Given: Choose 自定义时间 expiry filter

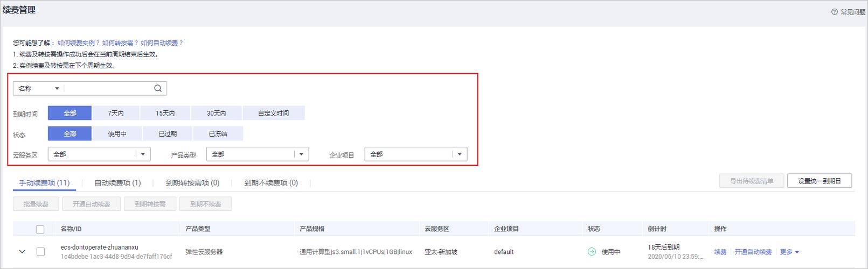Looking at the screenshot, I should point(274,113).
